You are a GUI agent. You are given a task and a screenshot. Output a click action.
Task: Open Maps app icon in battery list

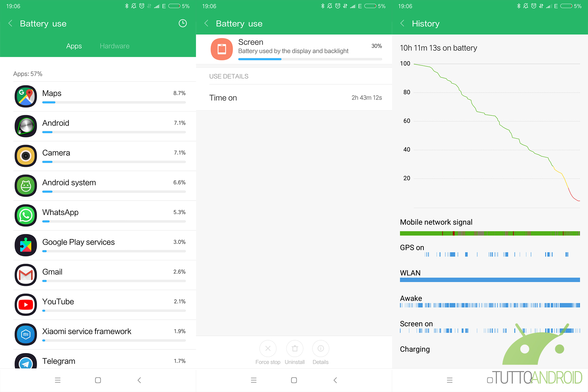(26, 96)
